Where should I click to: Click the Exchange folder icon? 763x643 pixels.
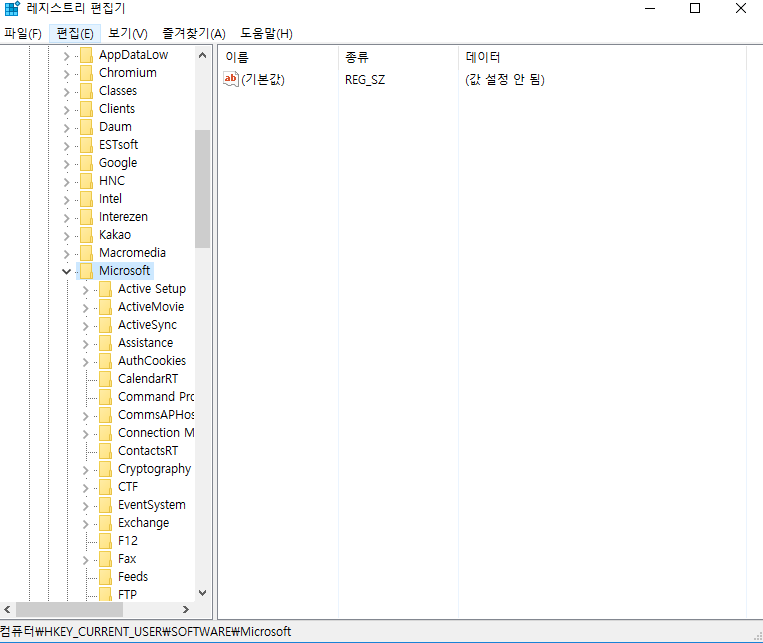(105, 523)
